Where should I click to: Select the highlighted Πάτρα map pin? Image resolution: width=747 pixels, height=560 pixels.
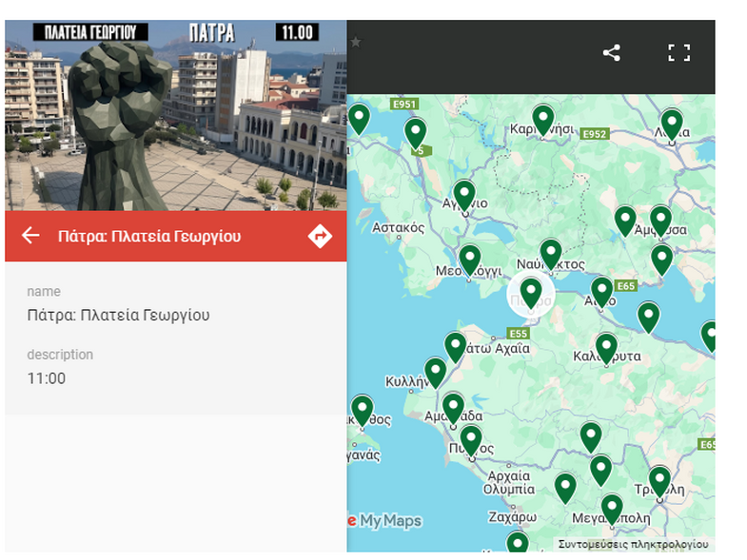531,292
